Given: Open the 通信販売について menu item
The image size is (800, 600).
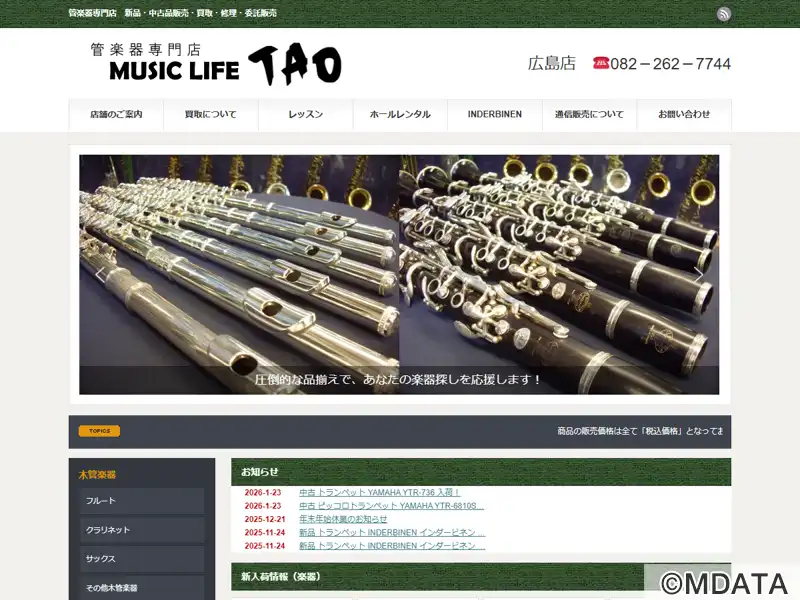Looking at the screenshot, I should click(589, 115).
